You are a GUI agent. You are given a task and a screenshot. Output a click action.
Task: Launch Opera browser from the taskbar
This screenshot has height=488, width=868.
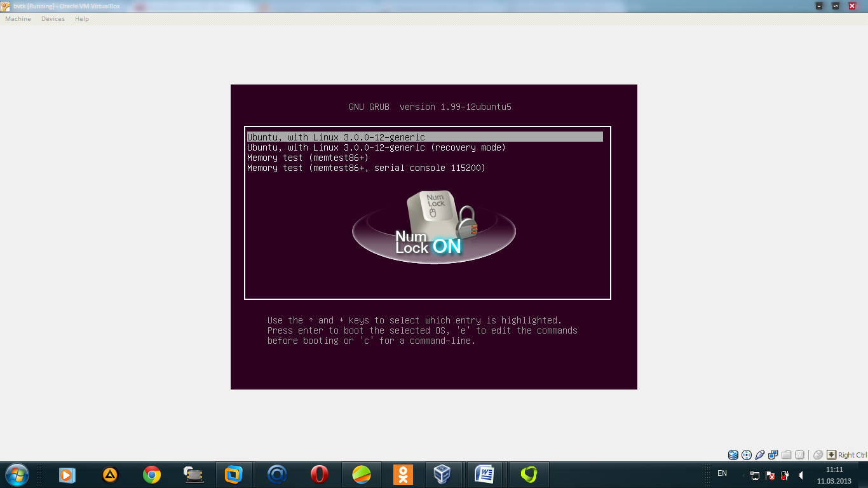pos(319,475)
